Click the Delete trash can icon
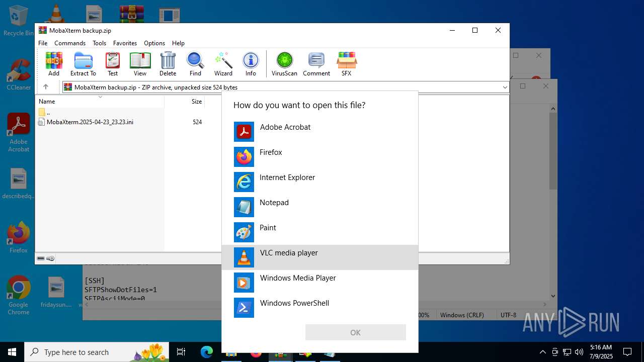644x362 pixels. [168, 64]
